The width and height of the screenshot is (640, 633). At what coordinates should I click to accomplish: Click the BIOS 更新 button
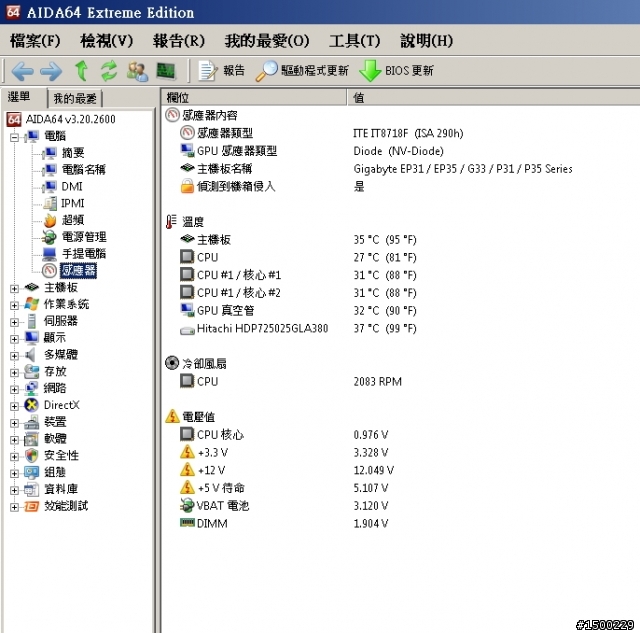tap(396, 71)
